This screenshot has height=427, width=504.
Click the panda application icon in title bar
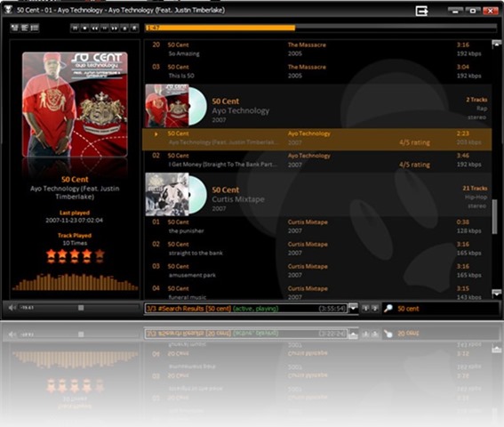(x=8, y=10)
